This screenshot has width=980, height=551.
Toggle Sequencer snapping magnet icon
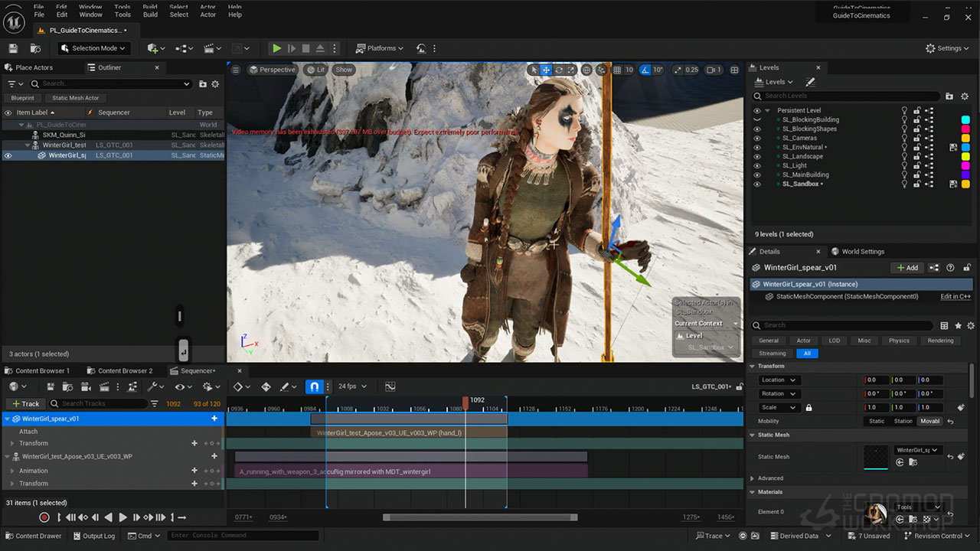click(314, 386)
